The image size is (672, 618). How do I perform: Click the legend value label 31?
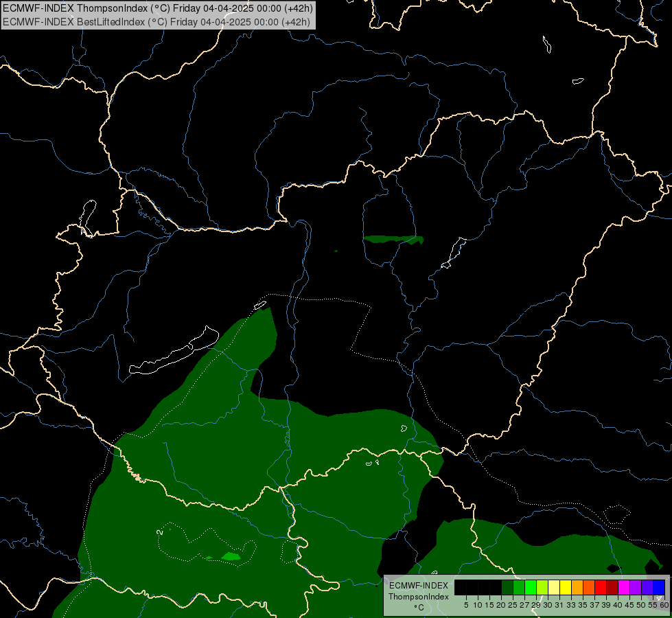pos(559,605)
